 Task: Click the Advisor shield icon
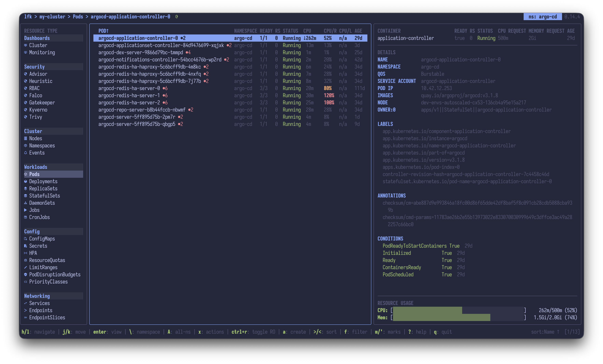[25, 74]
